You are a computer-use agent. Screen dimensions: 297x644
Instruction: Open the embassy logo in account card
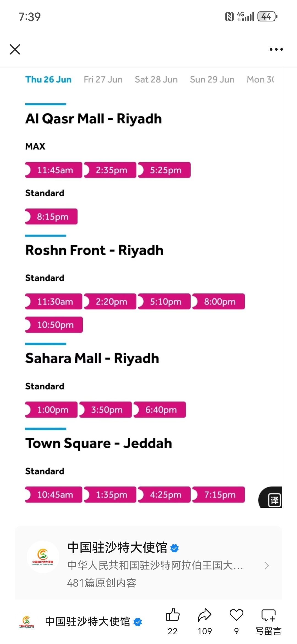point(43,557)
